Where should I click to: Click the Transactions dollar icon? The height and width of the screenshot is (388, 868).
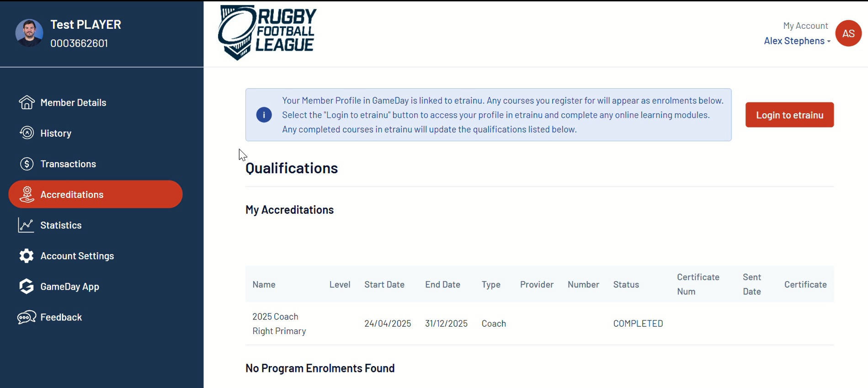[x=27, y=164]
